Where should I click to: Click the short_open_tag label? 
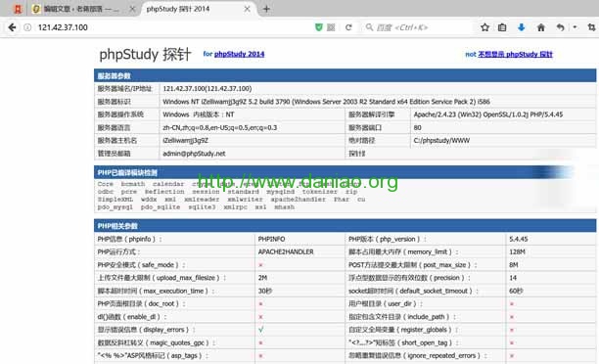[402, 342]
